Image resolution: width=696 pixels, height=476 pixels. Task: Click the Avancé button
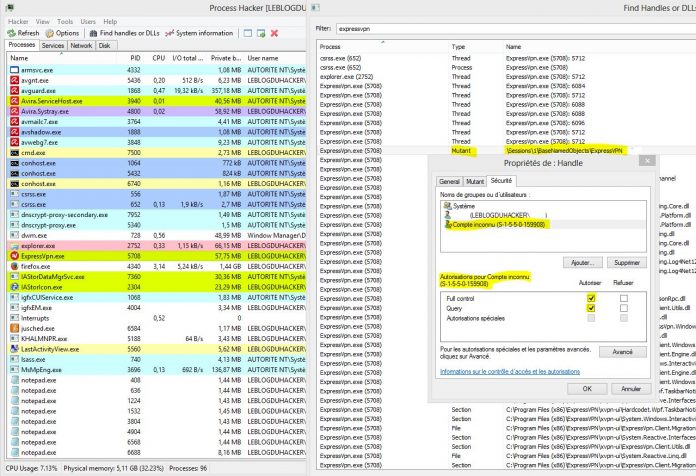(622, 352)
